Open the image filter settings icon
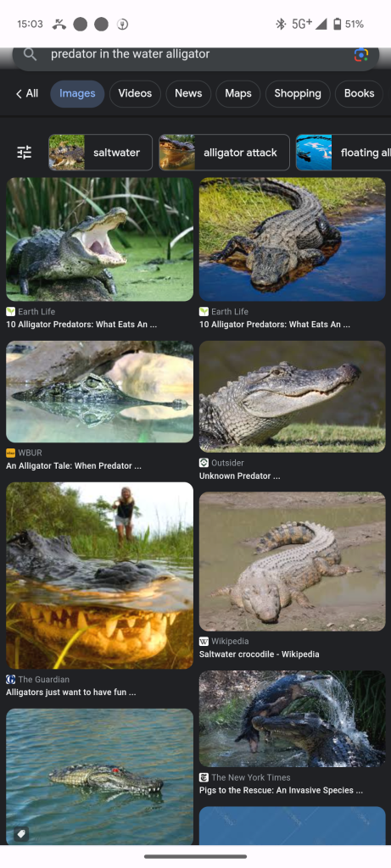The width and height of the screenshot is (391, 868). [25, 153]
